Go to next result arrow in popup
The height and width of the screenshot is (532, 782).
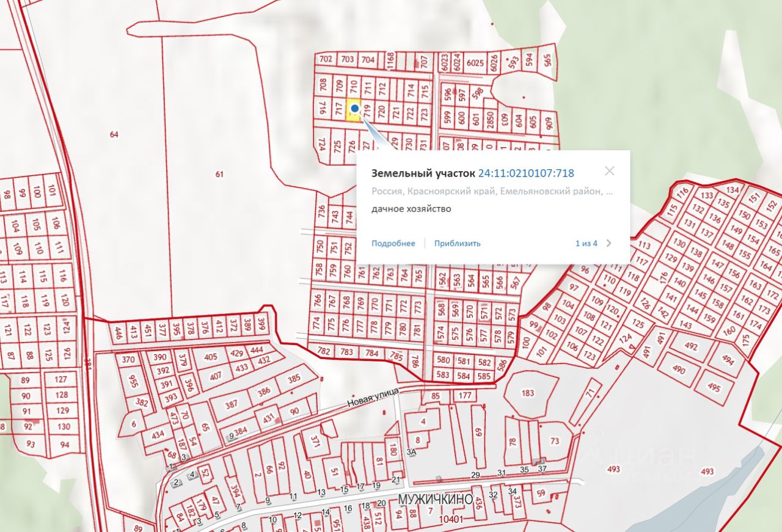(x=608, y=243)
